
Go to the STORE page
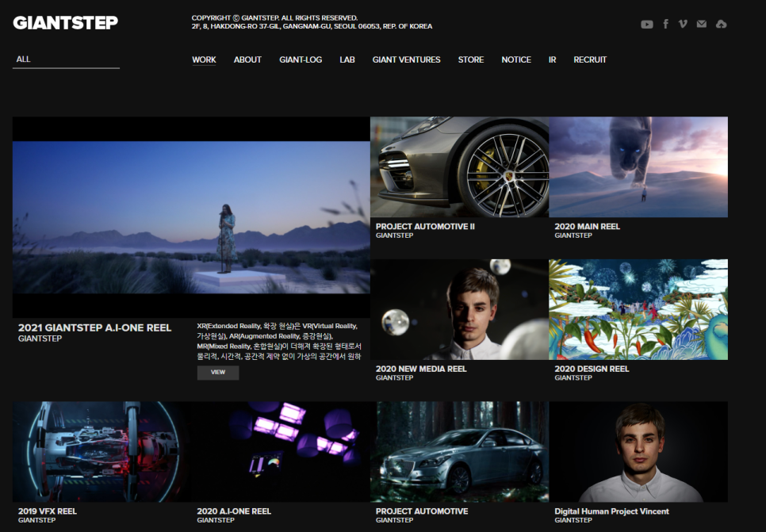[471, 59]
